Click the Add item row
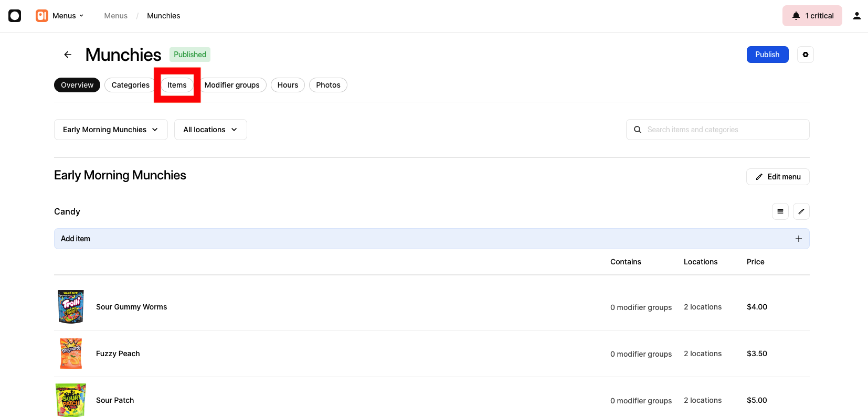 click(x=431, y=239)
